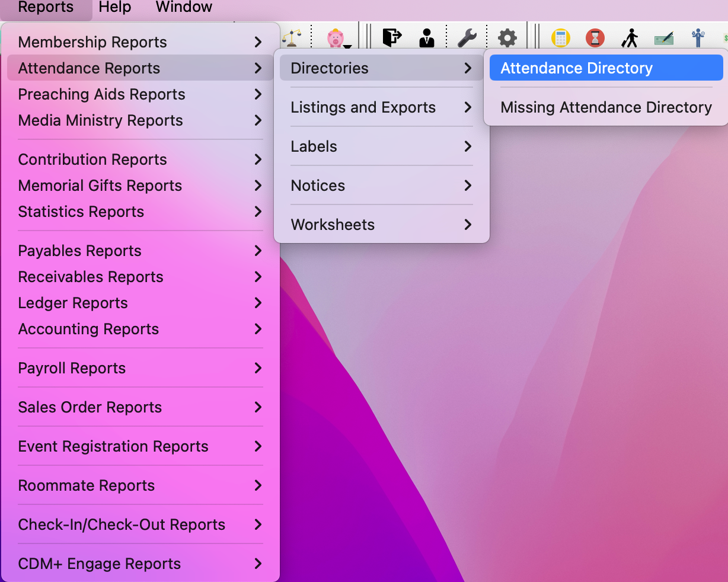This screenshot has height=582, width=728.
Task: Choose Missing Attendance Directory
Action: [606, 107]
